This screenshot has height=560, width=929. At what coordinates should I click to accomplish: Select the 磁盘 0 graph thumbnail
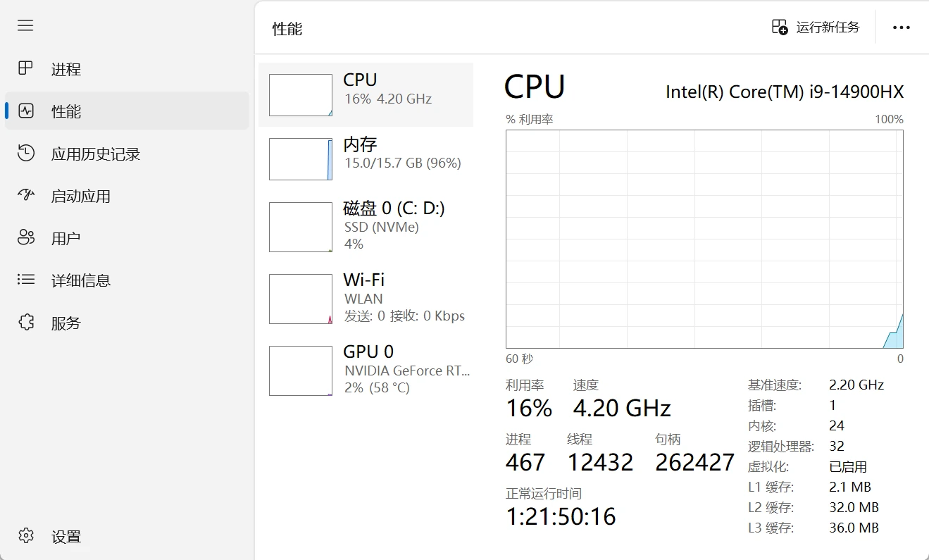[x=301, y=227]
